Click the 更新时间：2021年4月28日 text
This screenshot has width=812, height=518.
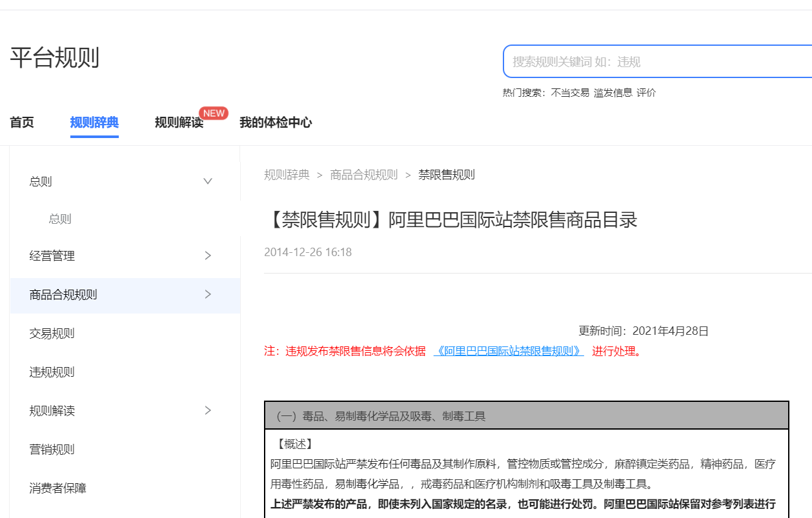[644, 331]
